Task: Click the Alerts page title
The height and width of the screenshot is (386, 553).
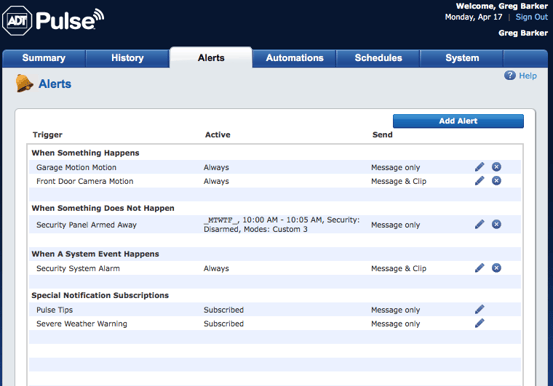Action: point(55,84)
